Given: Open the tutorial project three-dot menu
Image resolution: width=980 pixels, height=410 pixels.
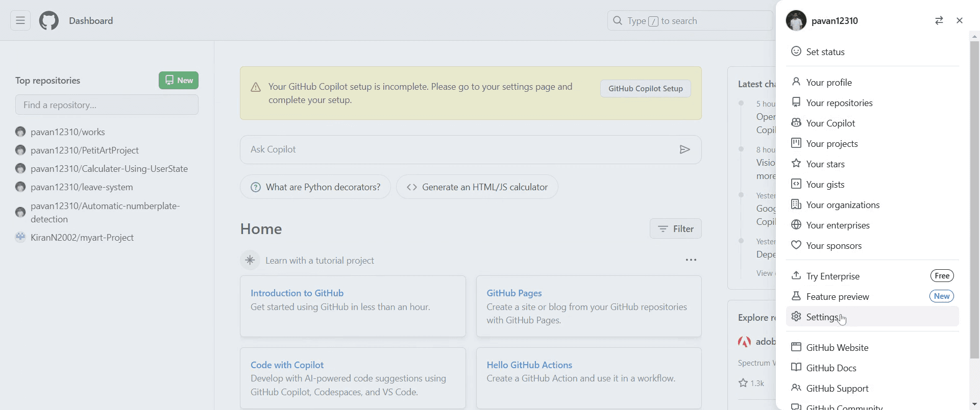Looking at the screenshot, I should tap(691, 260).
